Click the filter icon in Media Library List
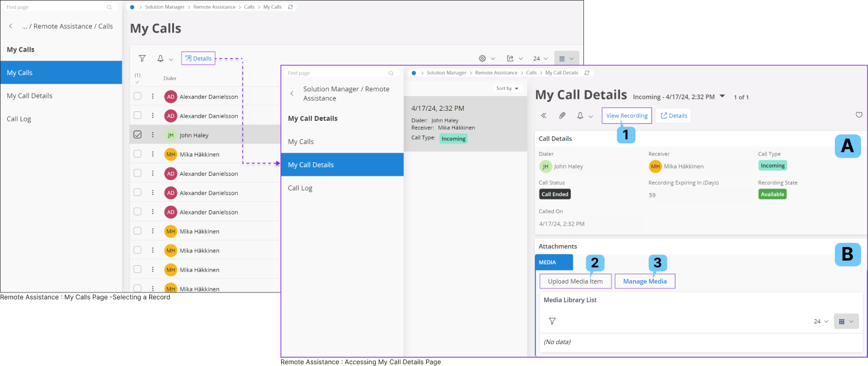Viewport: 868px width, 366px height. point(552,321)
